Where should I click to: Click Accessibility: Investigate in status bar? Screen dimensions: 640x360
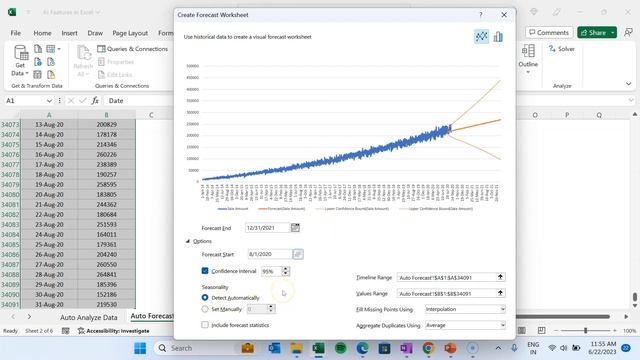coord(113,331)
